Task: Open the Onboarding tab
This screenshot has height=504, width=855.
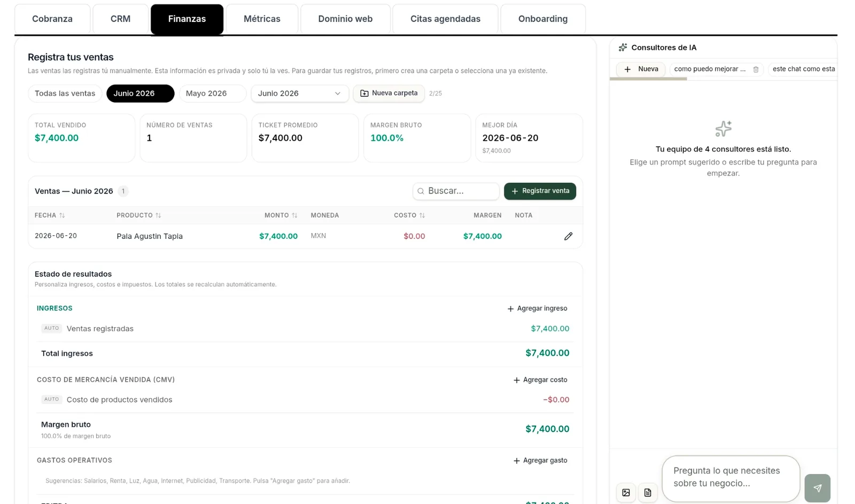Action: point(543,19)
